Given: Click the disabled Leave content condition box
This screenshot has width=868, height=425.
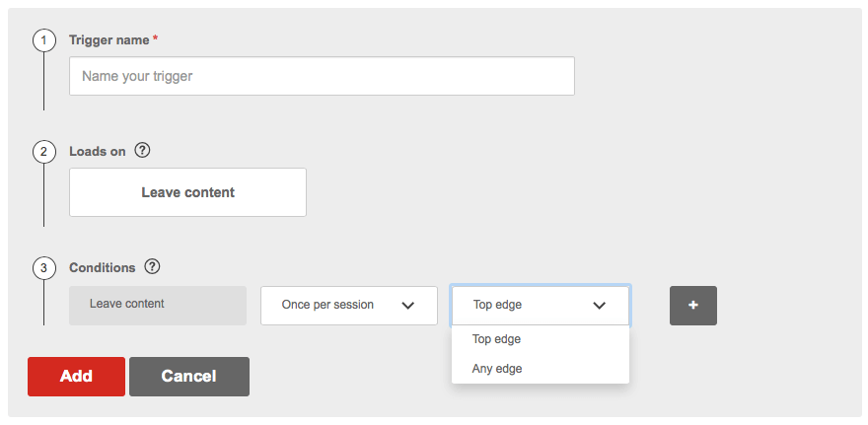Looking at the screenshot, I should (158, 306).
